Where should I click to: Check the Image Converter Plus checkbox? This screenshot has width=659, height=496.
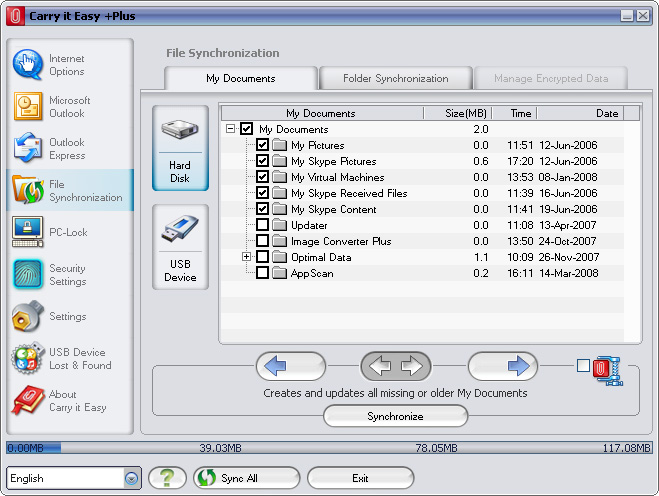pyautogui.click(x=262, y=240)
